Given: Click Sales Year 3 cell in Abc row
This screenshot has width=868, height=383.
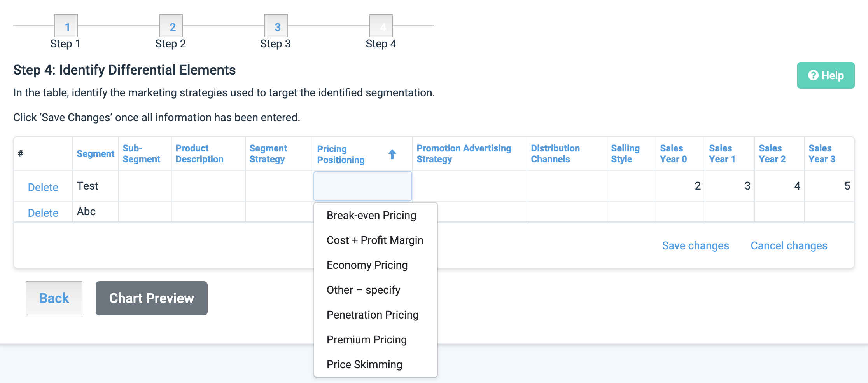Looking at the screenshot, I should pos(829,212).
